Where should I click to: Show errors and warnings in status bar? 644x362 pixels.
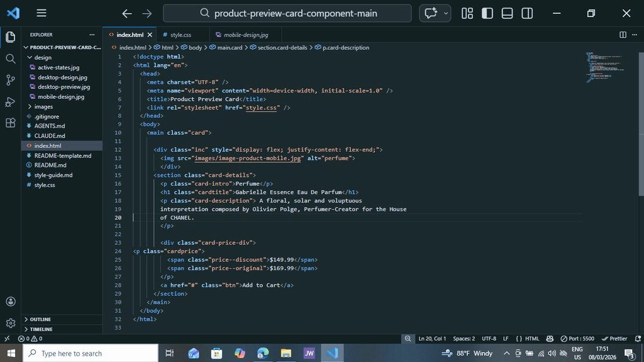pos(30,339)
